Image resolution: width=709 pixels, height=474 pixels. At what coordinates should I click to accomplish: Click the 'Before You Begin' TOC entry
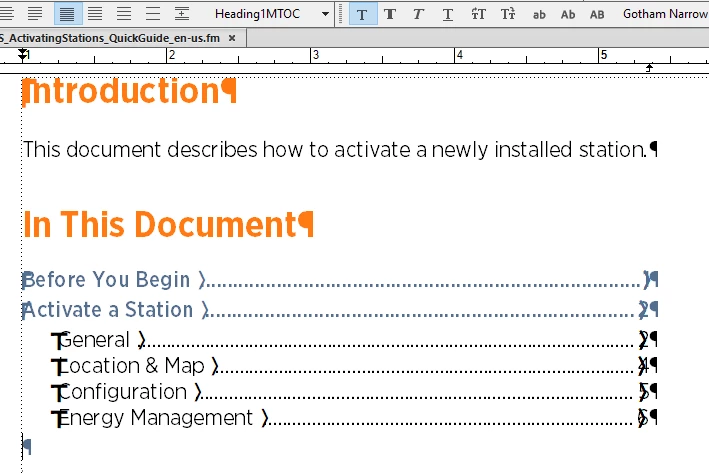[106, 280]
